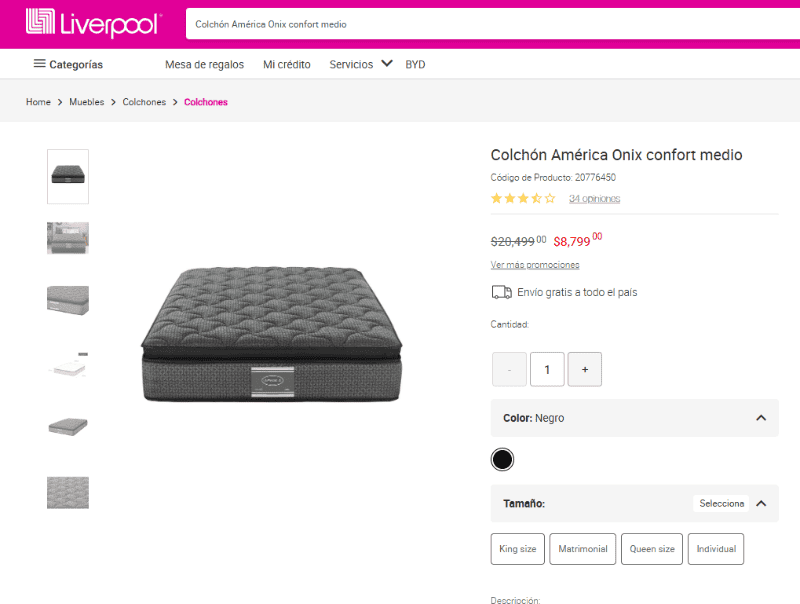Collapse the Tamaño section chevron
The height and width of the screenshot is (604, 800).
(761, 503)
